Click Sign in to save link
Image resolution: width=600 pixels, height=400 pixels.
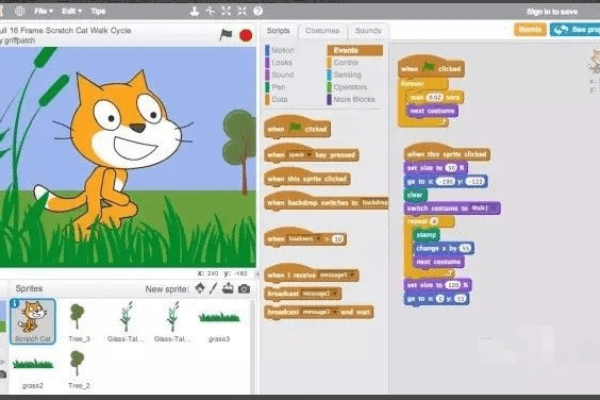552,12
